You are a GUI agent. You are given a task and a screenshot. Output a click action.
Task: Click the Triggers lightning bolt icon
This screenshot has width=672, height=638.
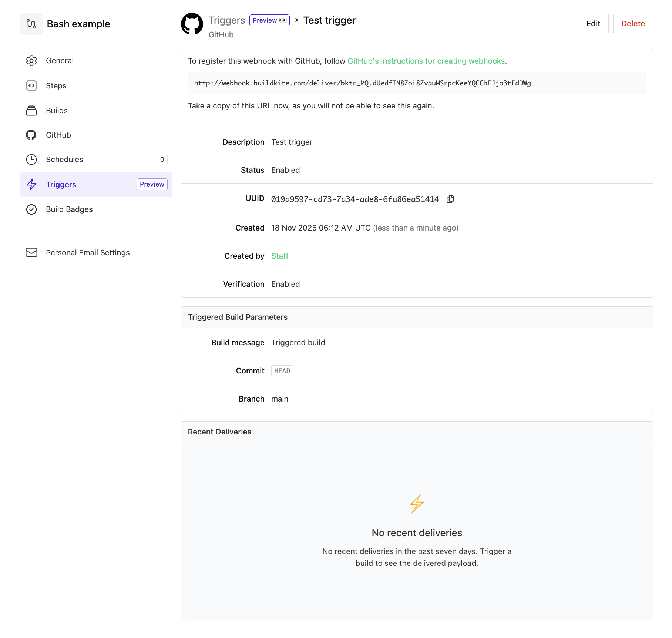coord(31,184)
